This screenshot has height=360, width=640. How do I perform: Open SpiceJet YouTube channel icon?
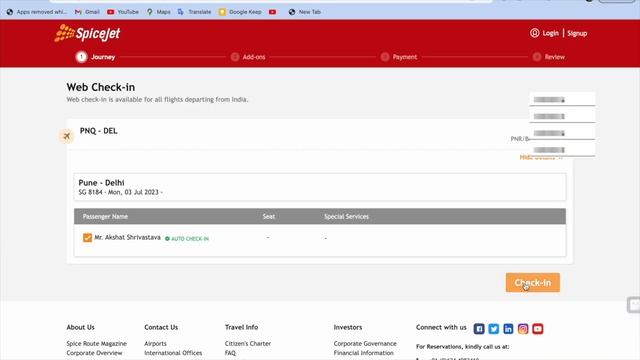point(538,329)
